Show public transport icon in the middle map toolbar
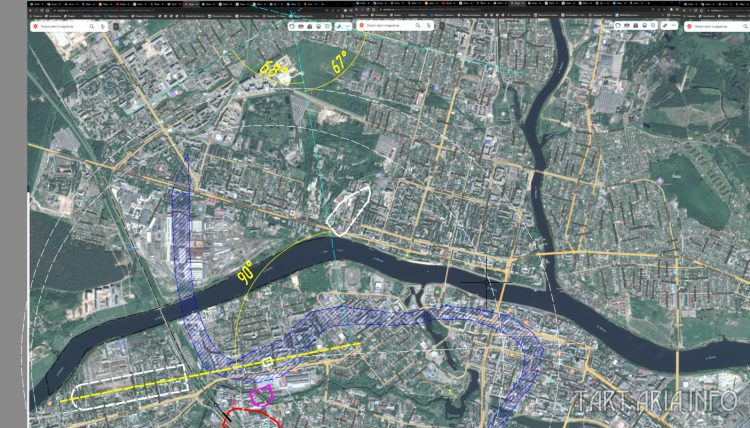The width and height of the screenshot is (750, 428). pos(644,26)
